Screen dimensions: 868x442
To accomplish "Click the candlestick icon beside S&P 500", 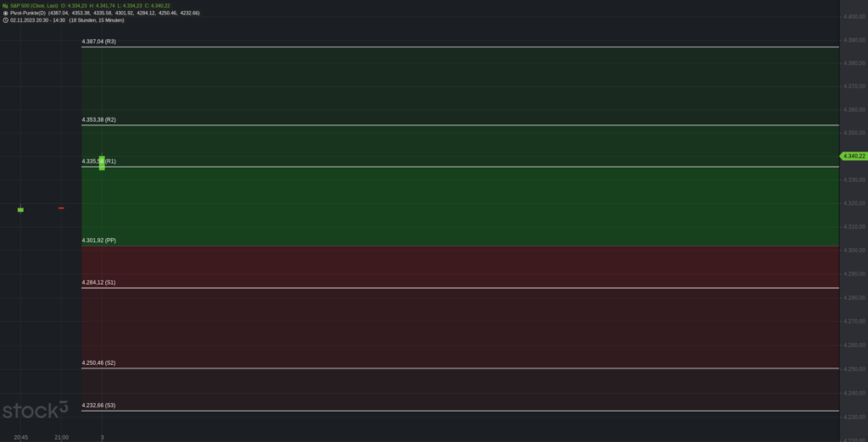I will (5, 6).
